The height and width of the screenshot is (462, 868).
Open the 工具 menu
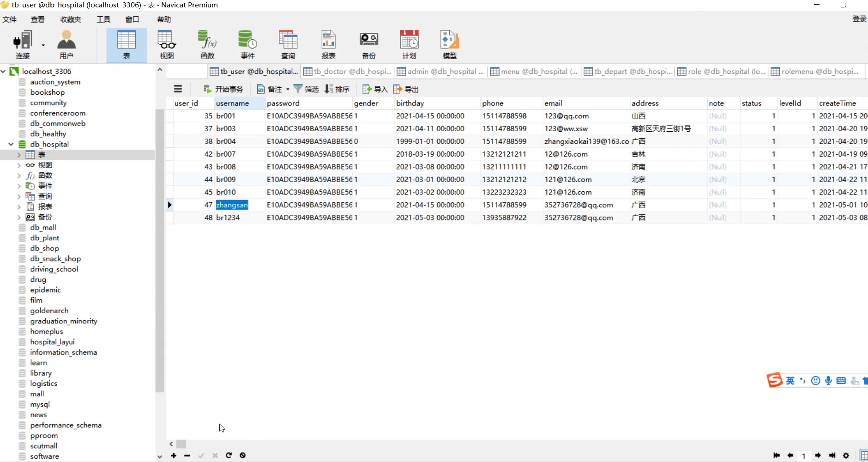103,19
